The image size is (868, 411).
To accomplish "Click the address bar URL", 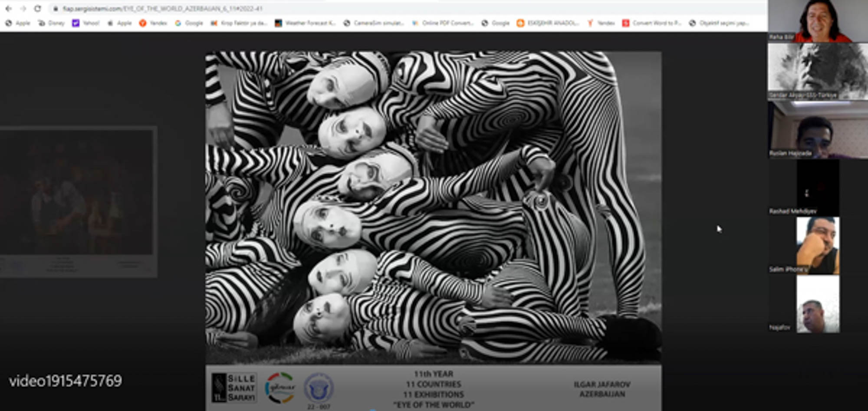I will pos(162,9).
